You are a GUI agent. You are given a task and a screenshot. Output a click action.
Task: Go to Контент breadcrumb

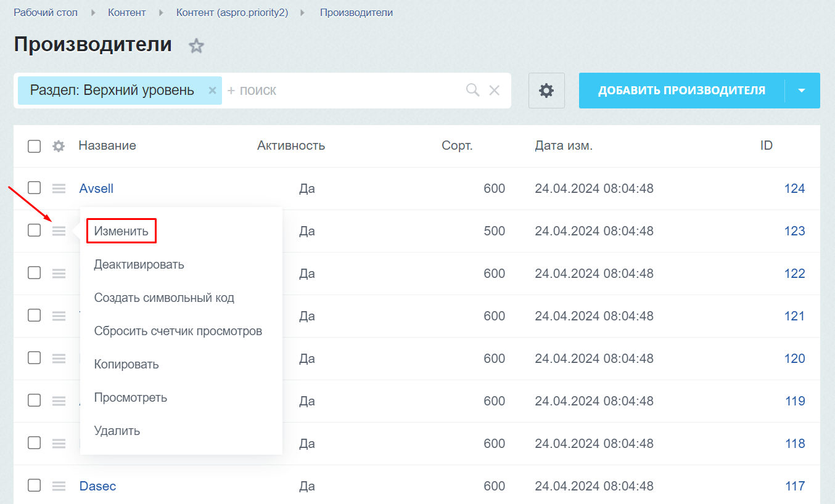(x=127, y=12)
